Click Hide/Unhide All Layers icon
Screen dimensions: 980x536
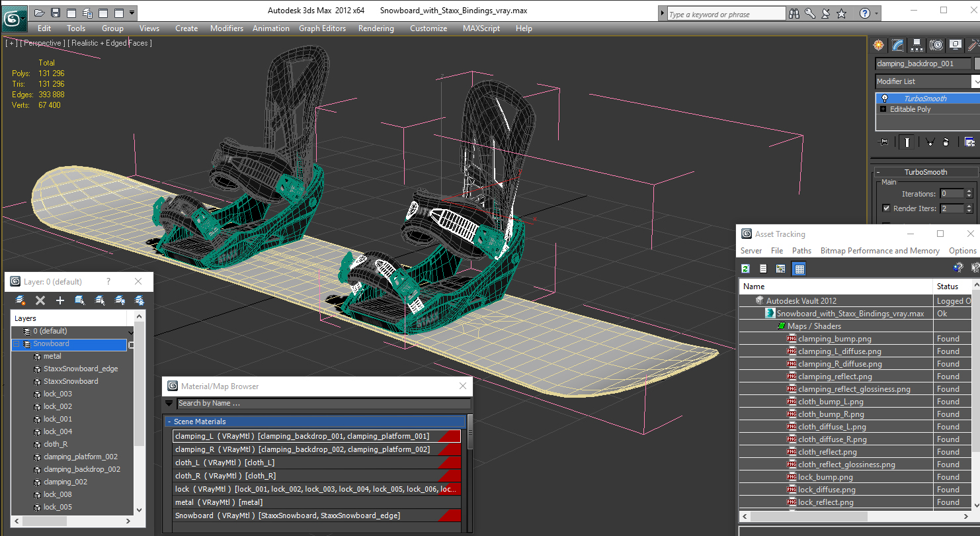tap(120, 300)
